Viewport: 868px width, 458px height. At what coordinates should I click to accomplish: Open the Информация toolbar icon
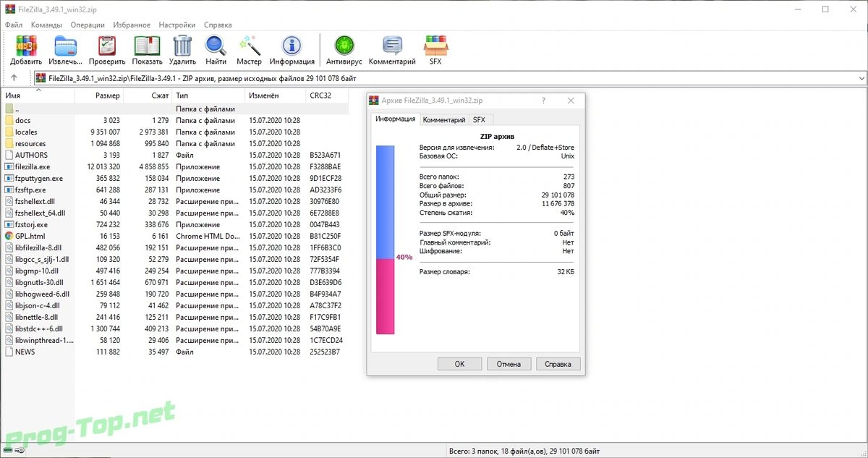(292, 46)
